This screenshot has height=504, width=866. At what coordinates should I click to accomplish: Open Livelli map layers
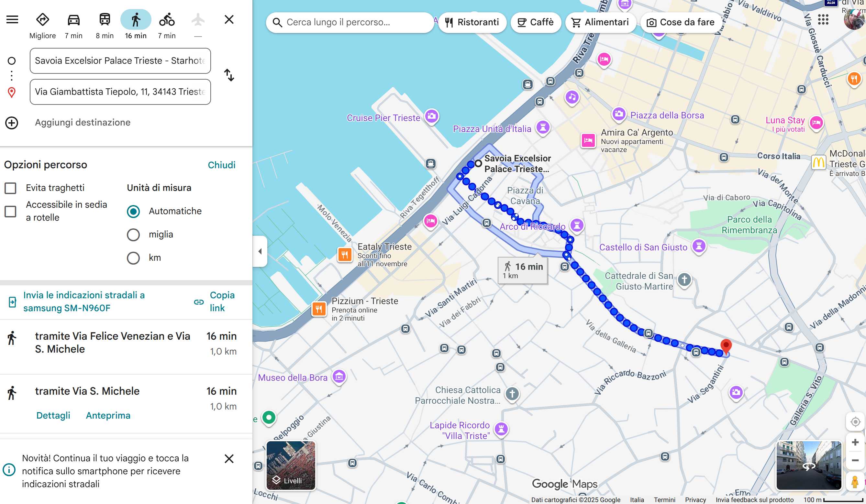click(x=291, y=466)
